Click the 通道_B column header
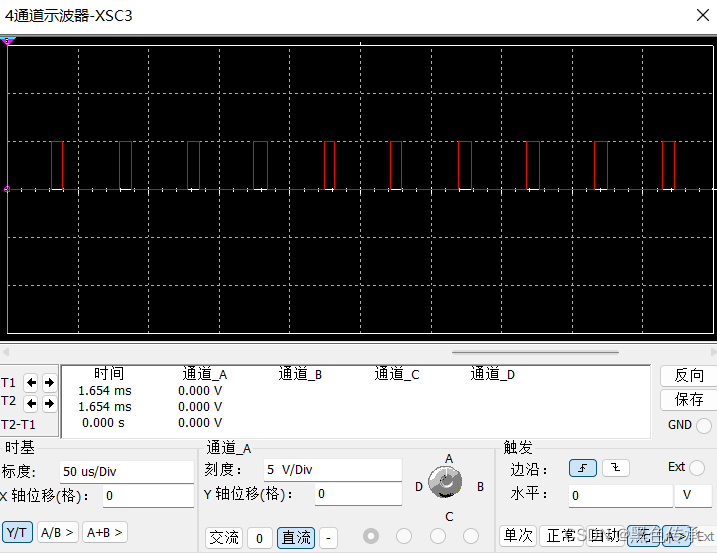717x553 pixels. (300, 374)
